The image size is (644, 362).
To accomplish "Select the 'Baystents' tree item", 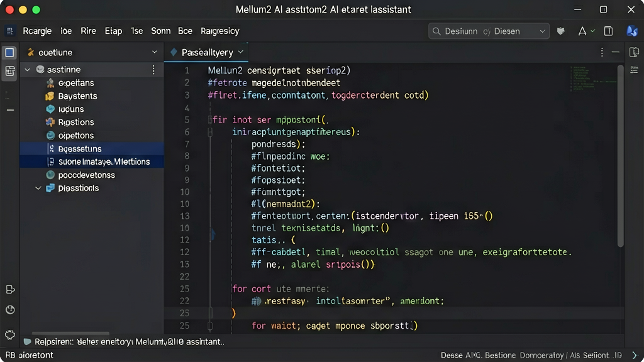I will pyautogui.click(x=77, y=96).
